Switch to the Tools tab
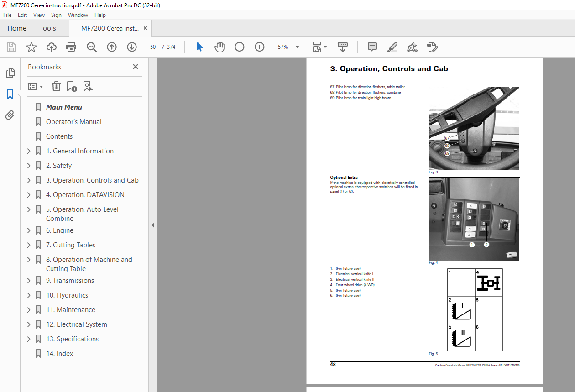Image resolution: width=575 pixels, height=392 pixels. (48, 28)
